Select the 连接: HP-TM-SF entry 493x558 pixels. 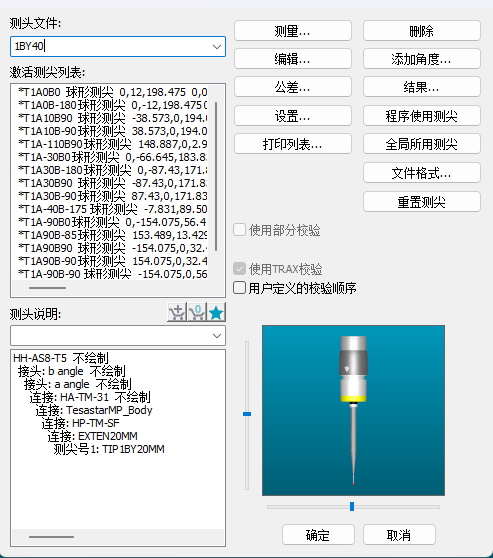80,423
